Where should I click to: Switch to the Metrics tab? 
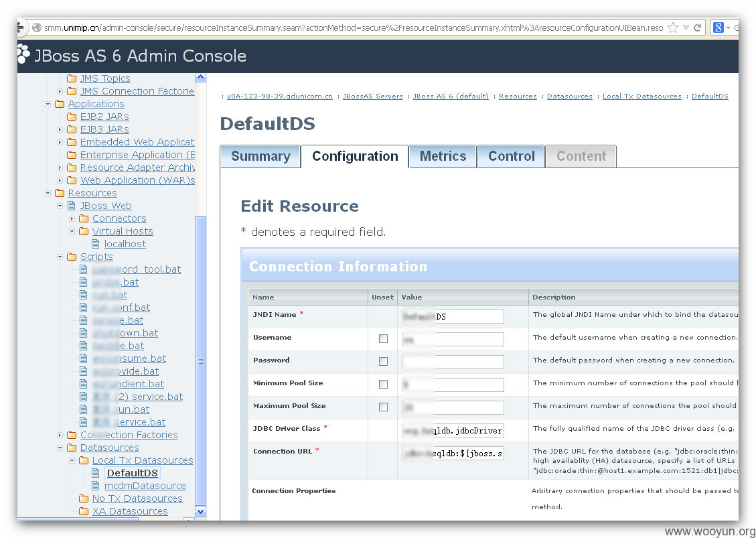443,156
